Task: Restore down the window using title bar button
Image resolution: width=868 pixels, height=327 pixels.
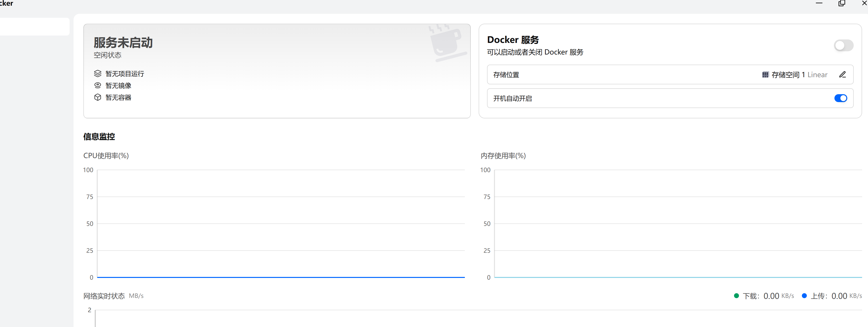Action: click(841, 3)
